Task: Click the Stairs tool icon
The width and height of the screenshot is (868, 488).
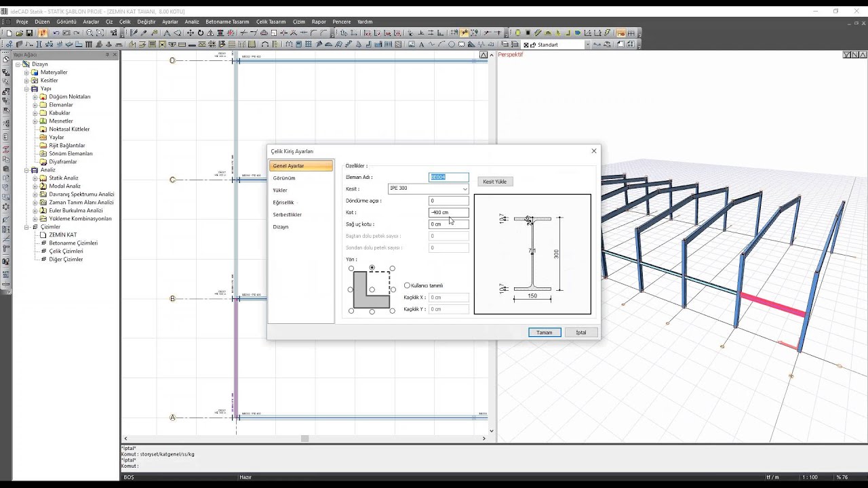Action: [348, 44]
